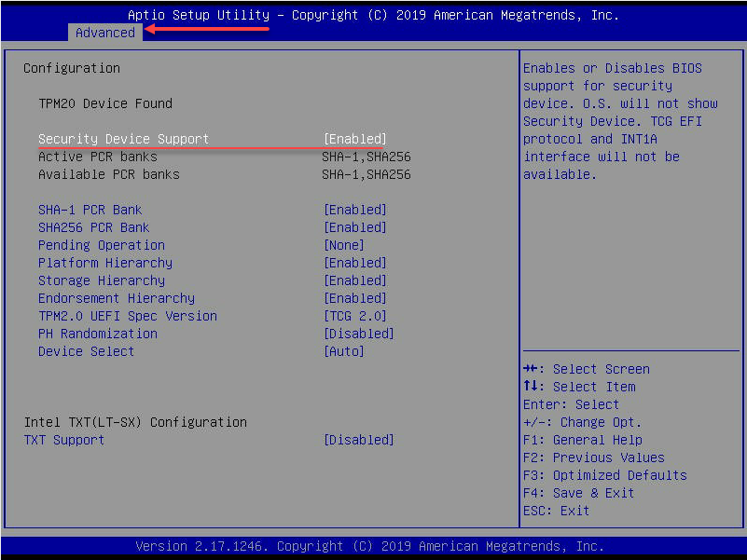This screenshot has width=747, height=560.
Task: Select the SHA-1 PCR Bank option
Action: pyautogui.click(x=90, y=210)
